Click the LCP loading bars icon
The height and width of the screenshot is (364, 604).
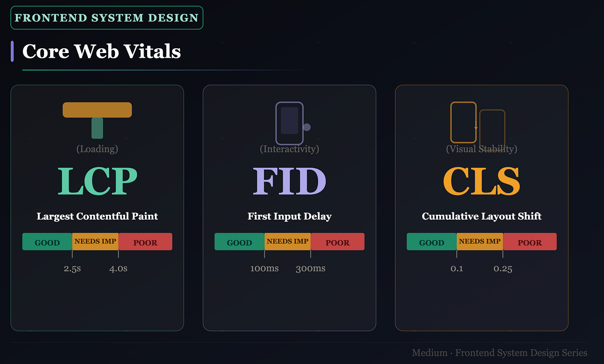pyautogui.click(x=97, y=120)
